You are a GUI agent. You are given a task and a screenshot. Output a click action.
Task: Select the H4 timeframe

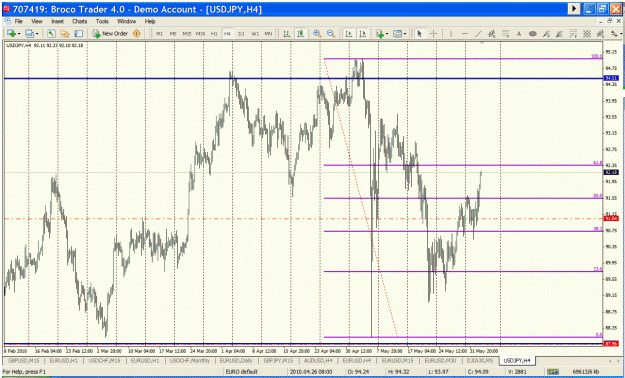(x=227, y=34)
